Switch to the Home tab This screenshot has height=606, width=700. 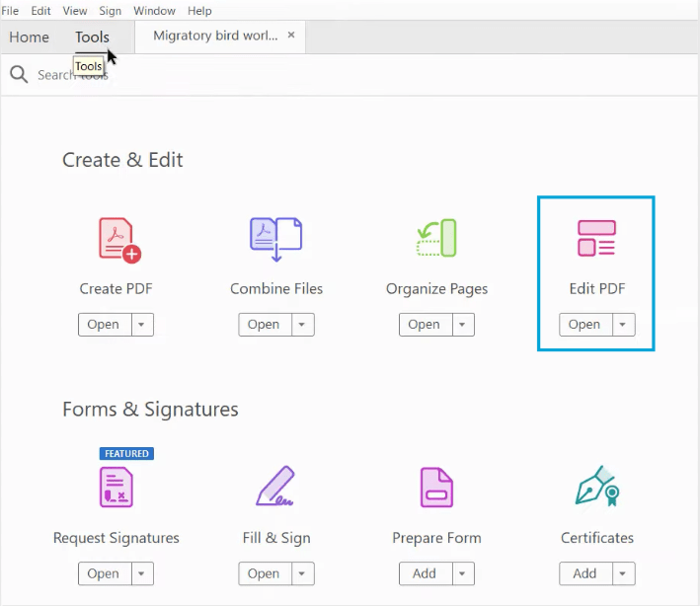(29, 38)
